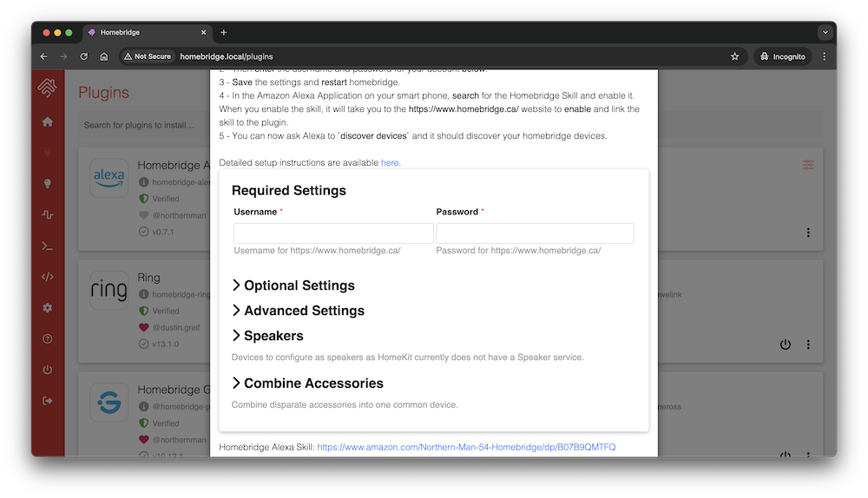This screenshot has height=498, width=868.
Task: Click the alexa plugin logo
Action: [109, 178]
